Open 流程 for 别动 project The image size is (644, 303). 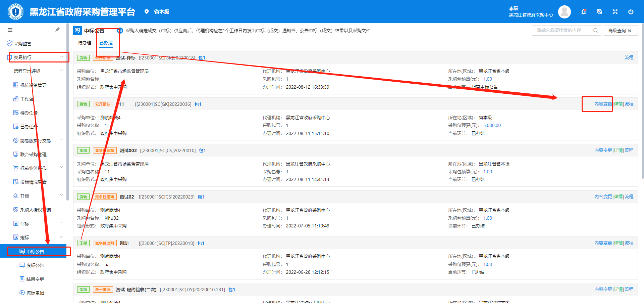point(629,243)
